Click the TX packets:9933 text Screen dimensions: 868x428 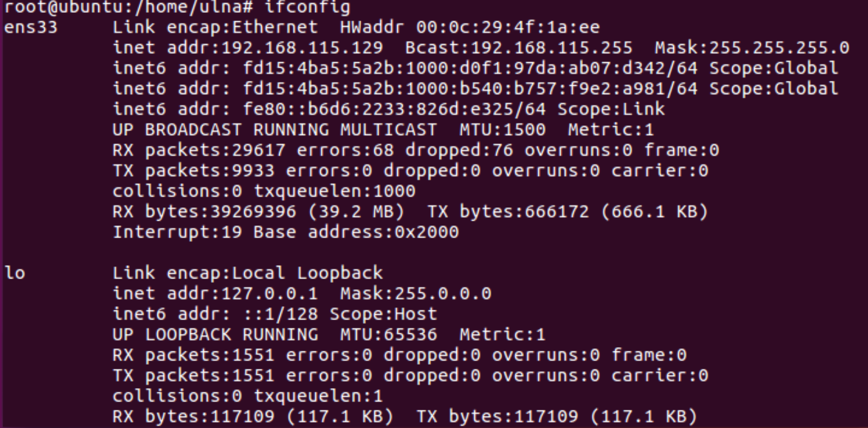(194, 171)
